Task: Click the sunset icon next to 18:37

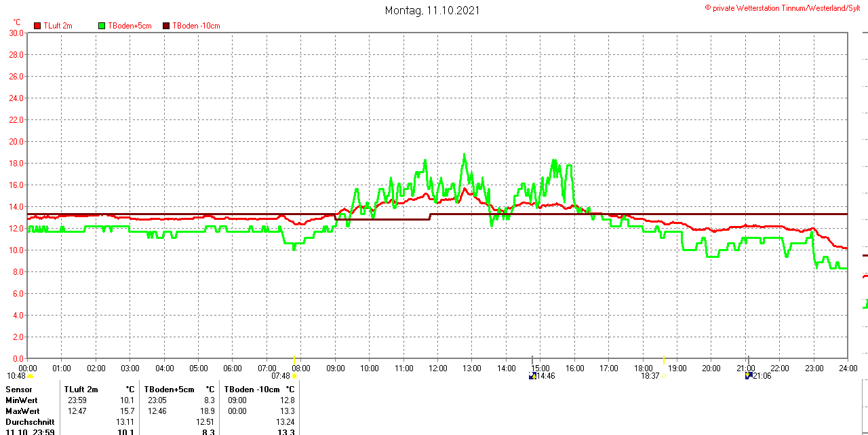Action: point(663,376)
